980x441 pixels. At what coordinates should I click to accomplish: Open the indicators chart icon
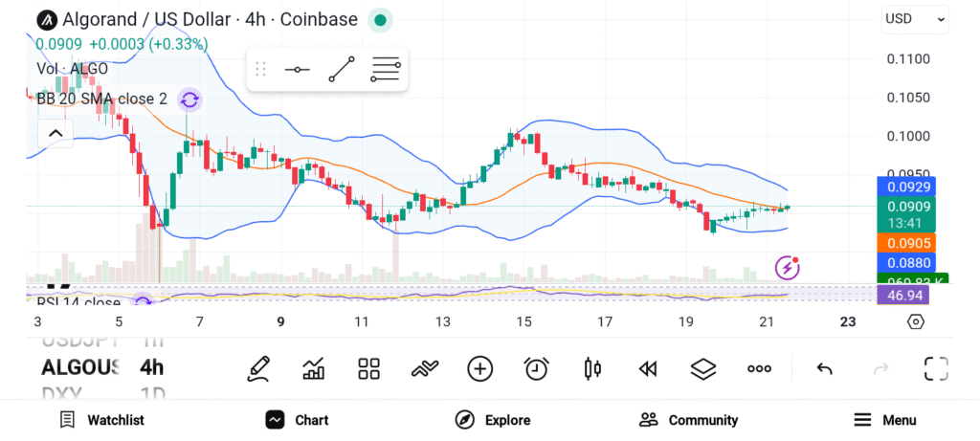click(313, 368)
